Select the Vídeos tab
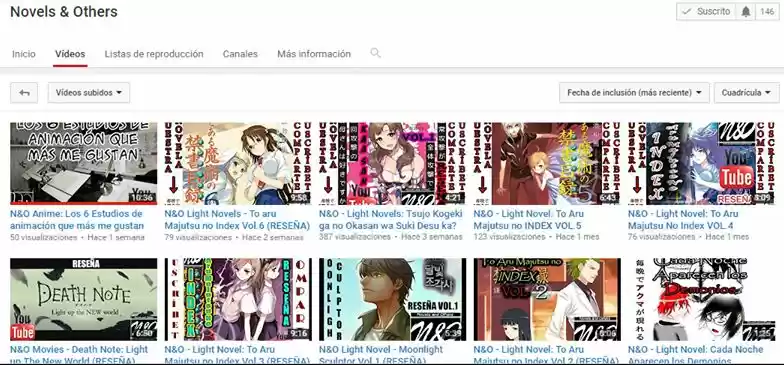This screenshot has height=365, width=784. tap(70, 54)
